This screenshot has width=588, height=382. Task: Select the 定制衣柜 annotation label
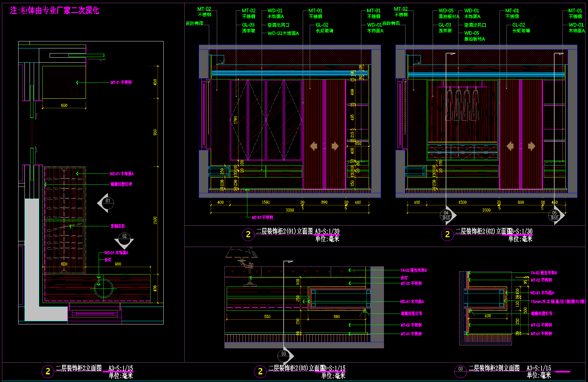(117, 226)
